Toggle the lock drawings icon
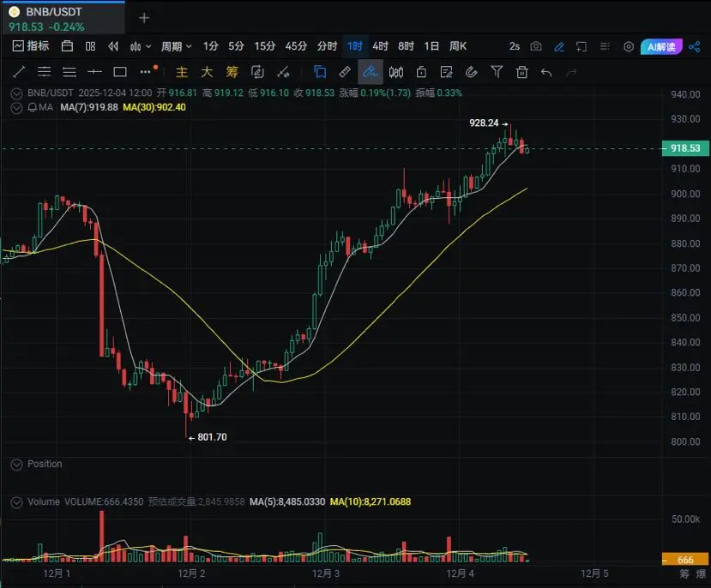 [421, 72]
